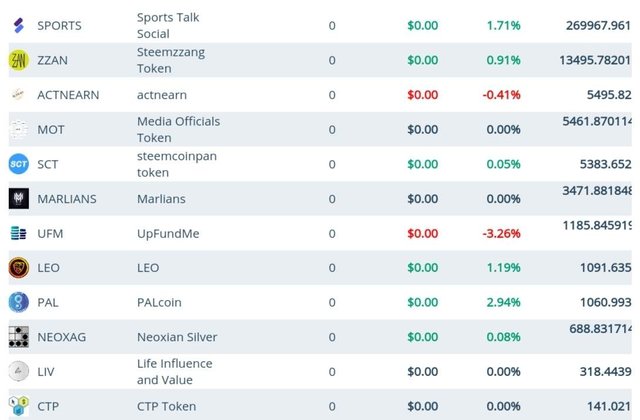The width and height of the screenshot is (640, 420).
Task: Click the PALcoin 2.94% change value
Action: point(503,302)
